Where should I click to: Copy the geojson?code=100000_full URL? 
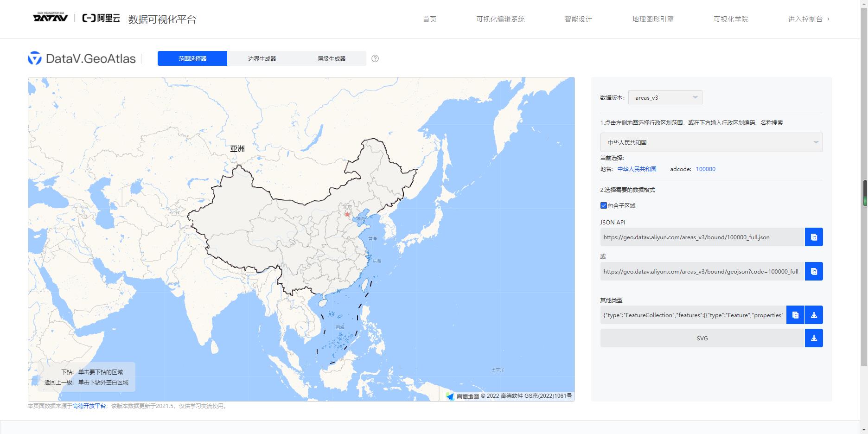(813, 271)
